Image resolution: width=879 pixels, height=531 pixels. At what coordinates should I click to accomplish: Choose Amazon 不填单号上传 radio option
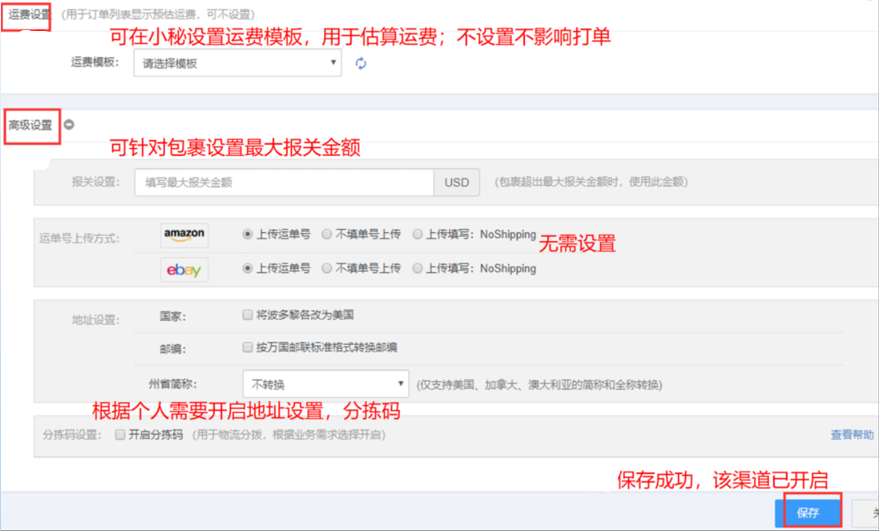tap(327, 234)
